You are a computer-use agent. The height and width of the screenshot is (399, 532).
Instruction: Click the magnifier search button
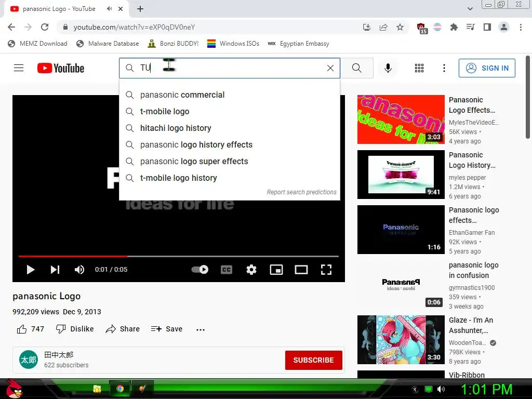[356, 68]
